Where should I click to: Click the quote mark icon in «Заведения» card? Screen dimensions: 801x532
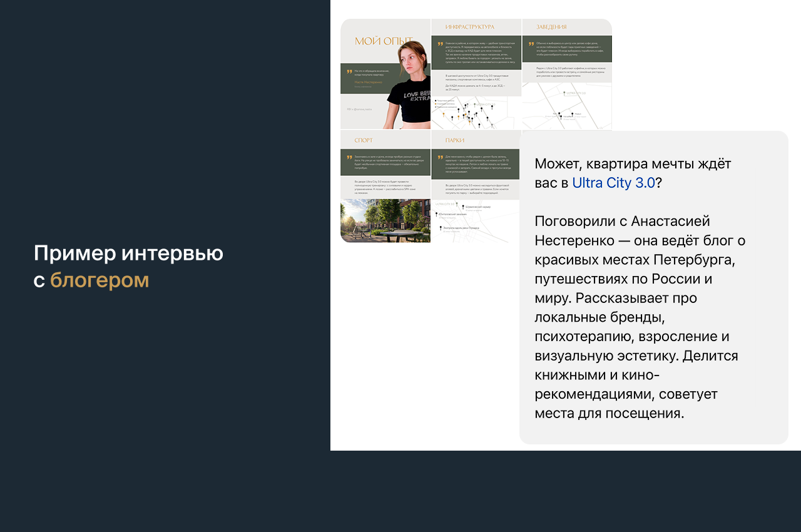point(531,44)
